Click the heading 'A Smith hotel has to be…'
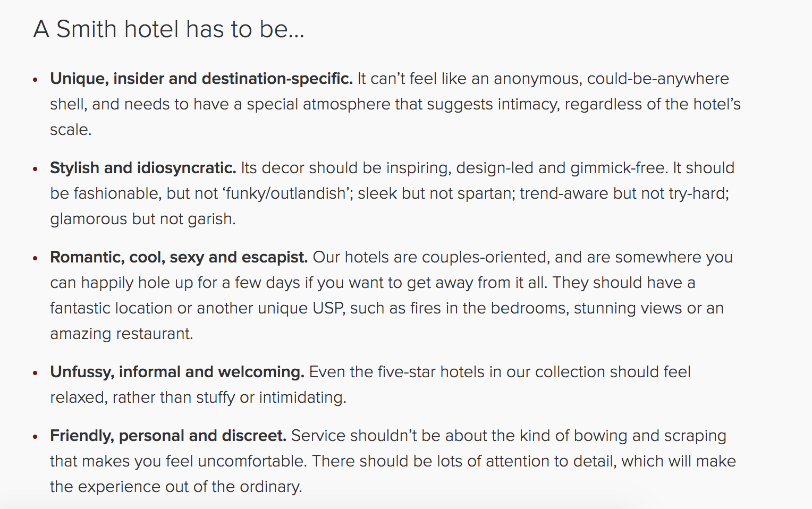The width and height of the screenshot is (812, 509). point(168,29)
